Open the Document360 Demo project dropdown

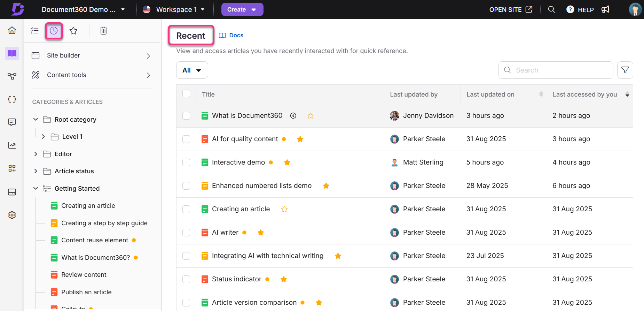point(83,9)
